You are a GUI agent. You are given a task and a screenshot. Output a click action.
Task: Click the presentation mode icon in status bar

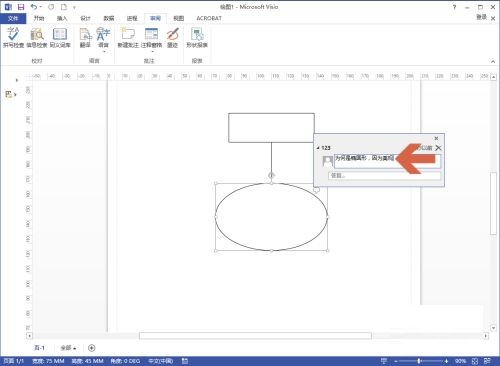[384, 361]
